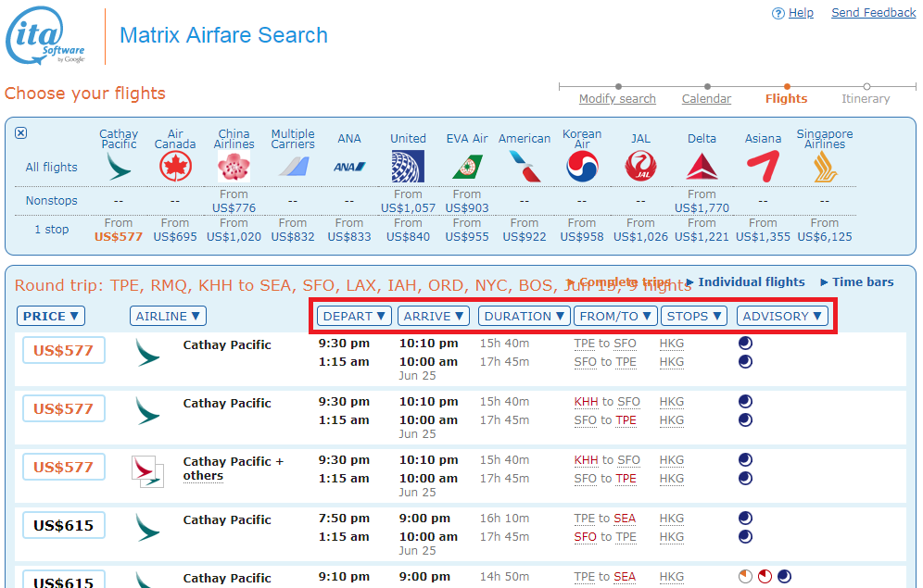Go to Calendar step
The image size is (923, 588).
[706, 99]
